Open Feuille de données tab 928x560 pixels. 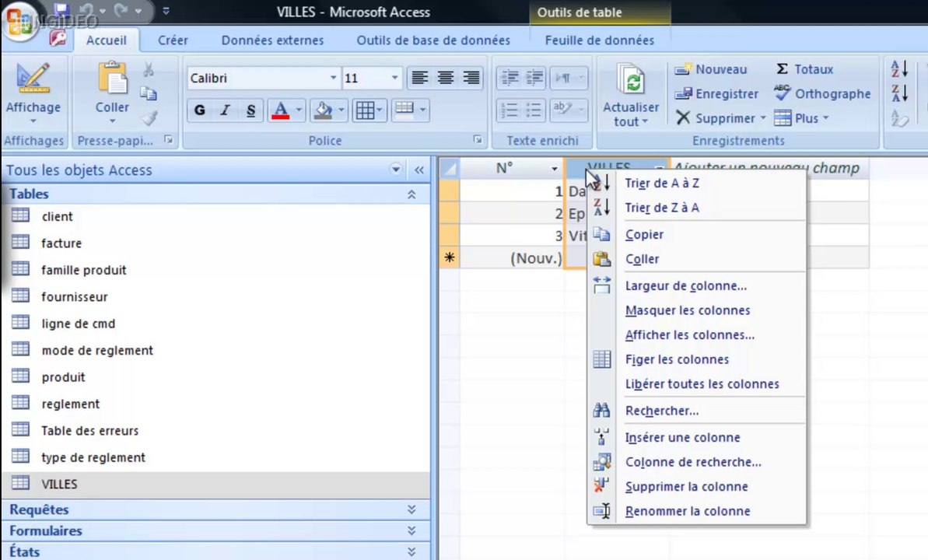[x=600, y=40]
